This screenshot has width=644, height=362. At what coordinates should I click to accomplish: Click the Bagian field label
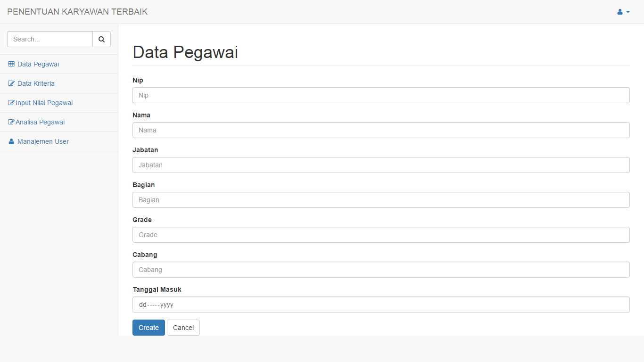pyautogui.click(x=144, y=185)
